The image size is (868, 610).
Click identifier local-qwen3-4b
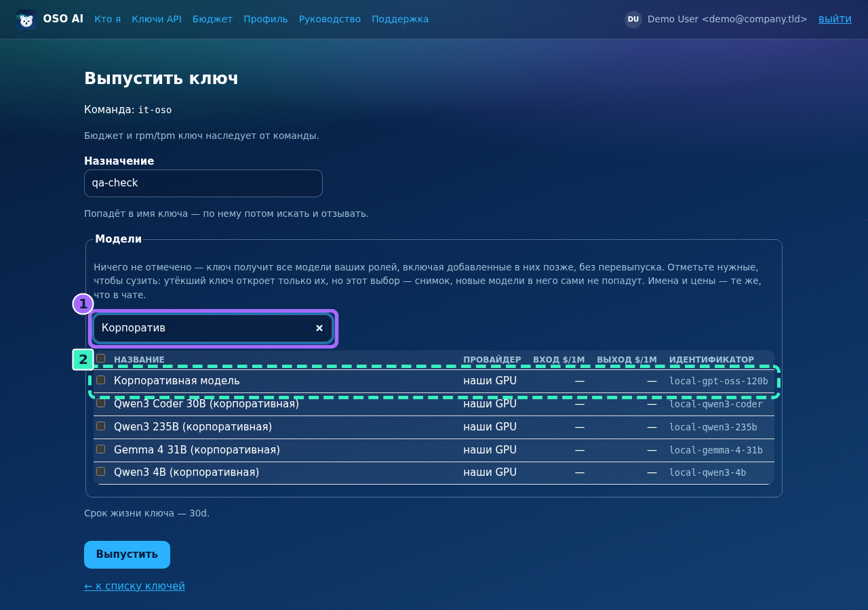(x=708, y=472)
